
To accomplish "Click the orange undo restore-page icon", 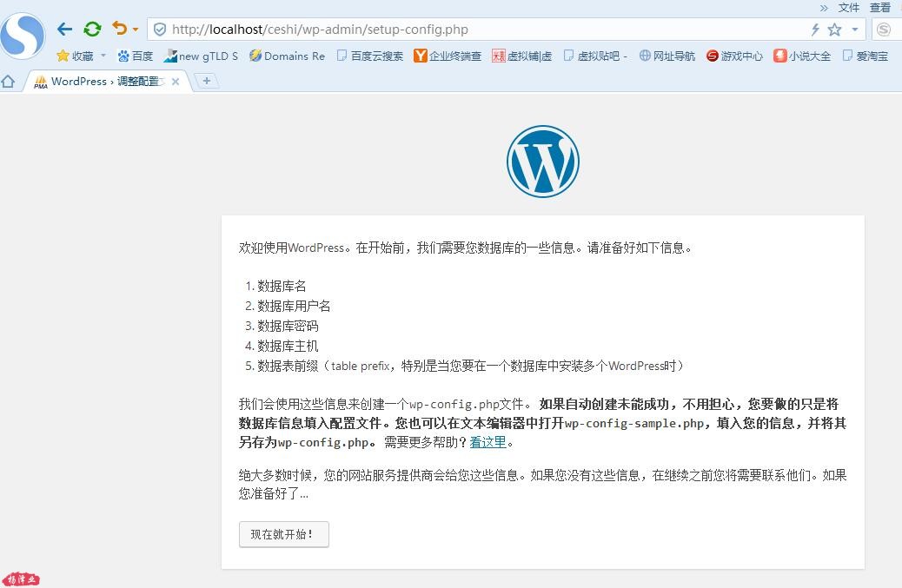I will tap(119, 28).
